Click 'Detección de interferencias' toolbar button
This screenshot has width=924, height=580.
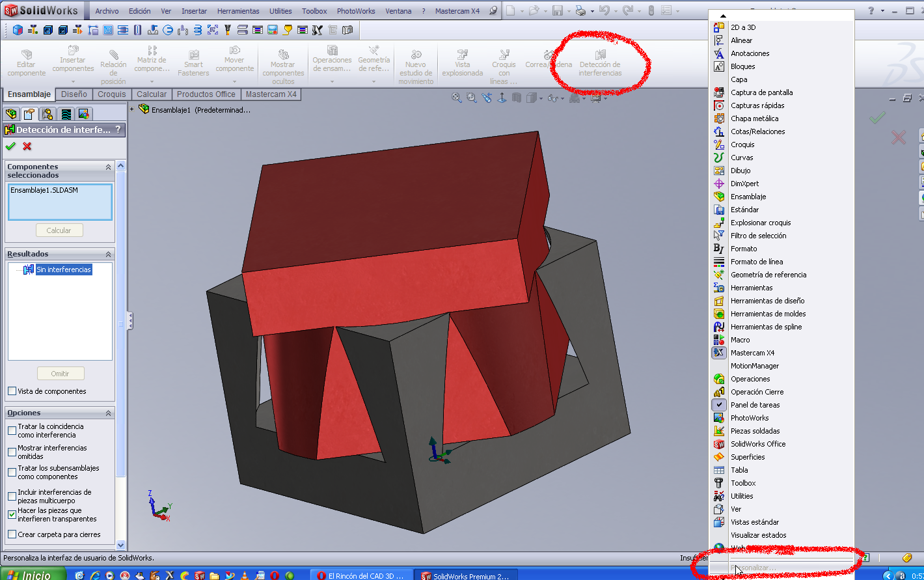click(600, 61)
